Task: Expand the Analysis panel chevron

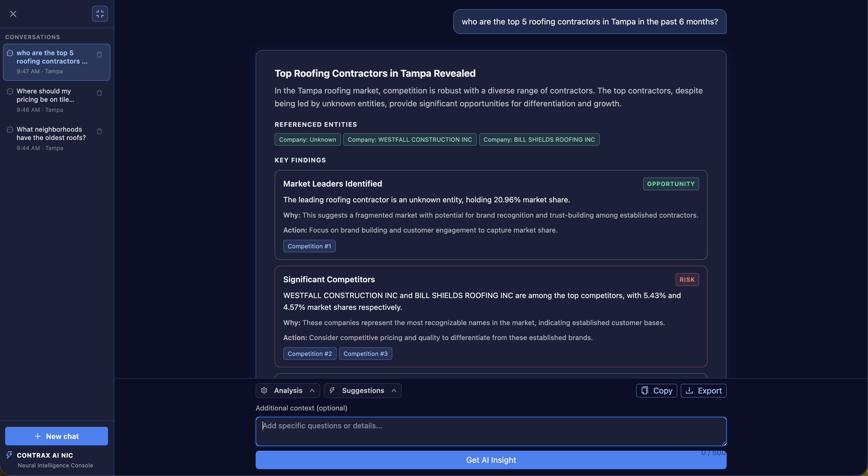Action: [x=312, y=390]
